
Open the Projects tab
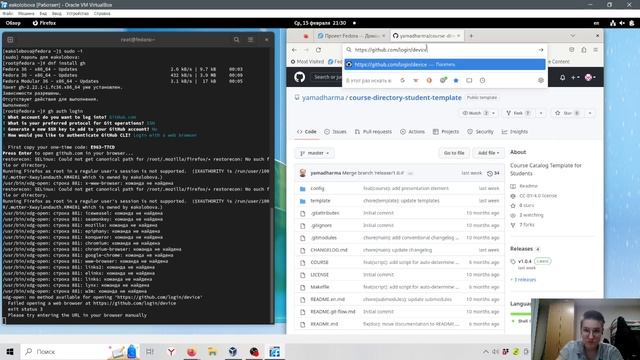click(x=446, y=132)
